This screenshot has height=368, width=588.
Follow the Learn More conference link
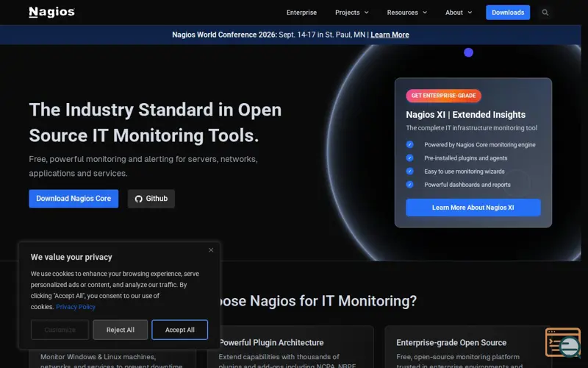[x=390, y=35]
